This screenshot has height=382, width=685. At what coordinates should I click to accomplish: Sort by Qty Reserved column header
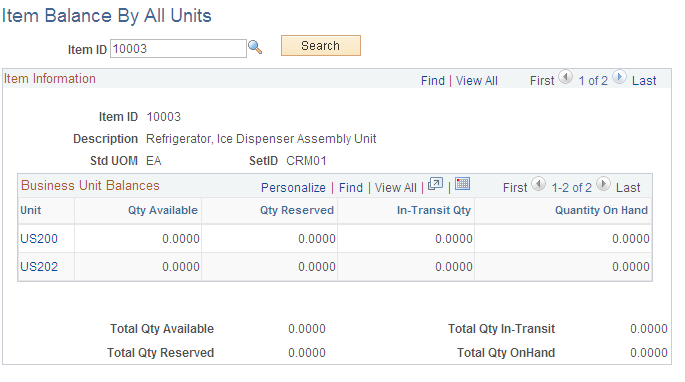[x=297, y=210]
